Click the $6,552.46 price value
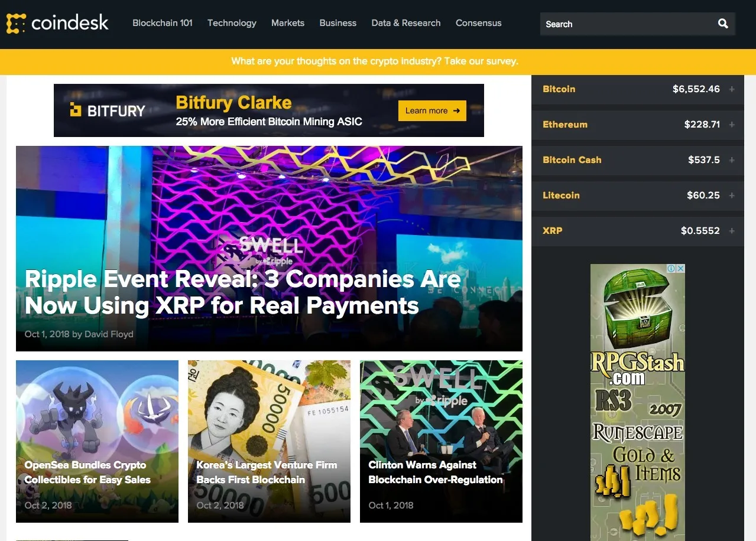The height and width of the screenshot is (541, 756). [x=696, y=89]
